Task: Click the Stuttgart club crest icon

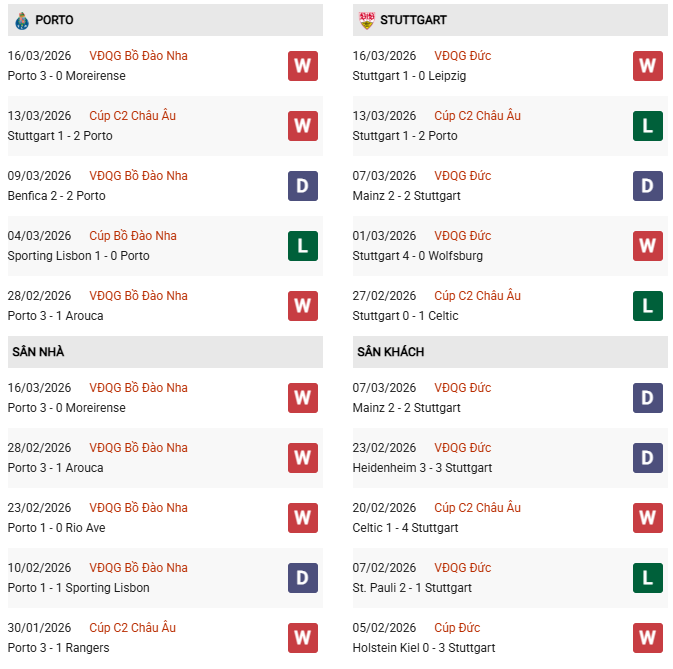Action: pos(367,20)
